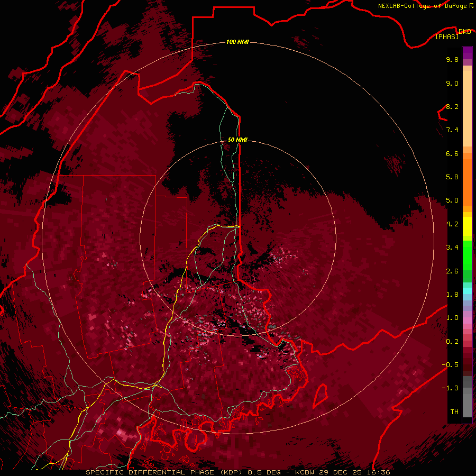
Task: Click the SPECIFIC DIFFERENTIAL PHASE (KDP) caption
Action: pyautogui.click(x=164, y=472)
